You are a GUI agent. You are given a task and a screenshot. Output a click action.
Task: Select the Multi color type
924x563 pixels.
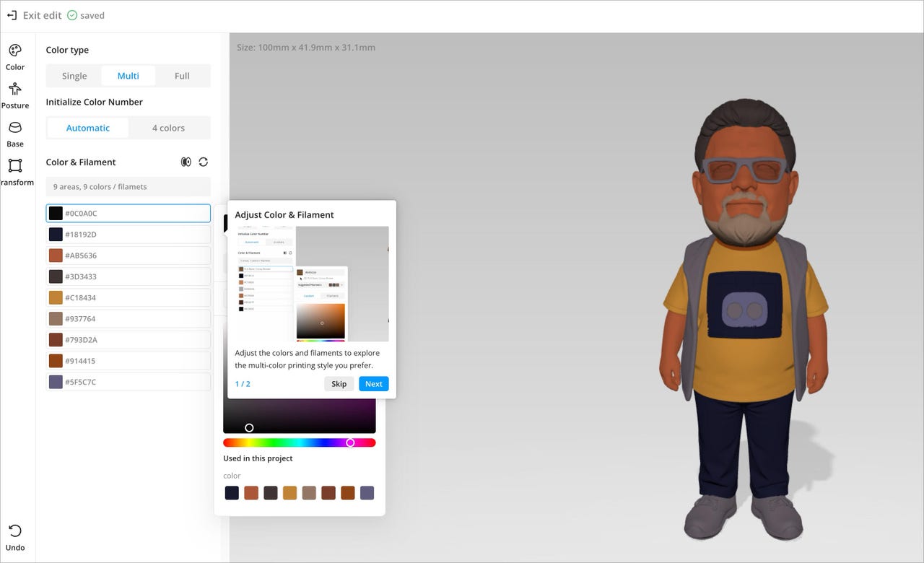[x=128, y=76]
